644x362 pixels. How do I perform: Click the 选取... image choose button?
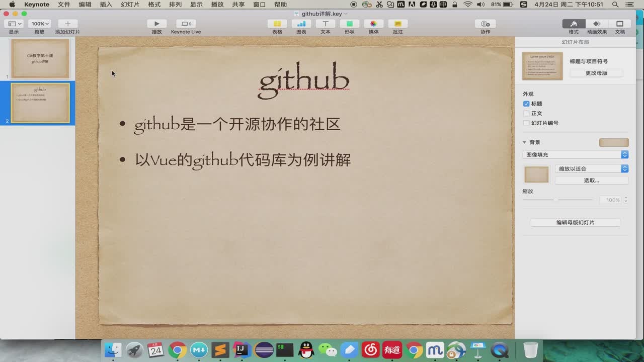(x=592, y=180)
